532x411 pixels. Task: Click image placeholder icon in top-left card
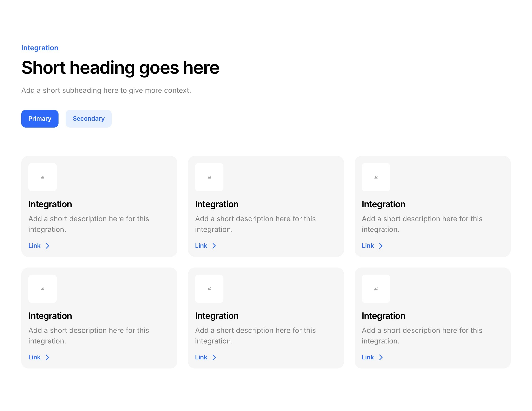[43, 177]
